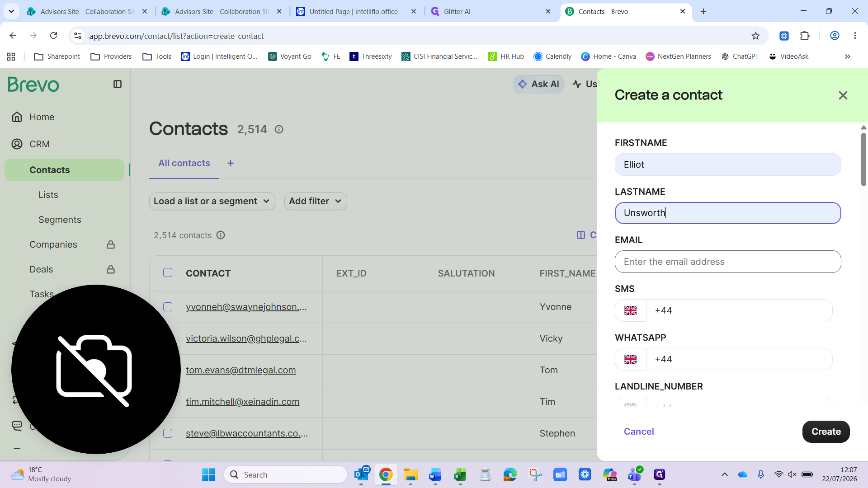The width and height of the screenshot is (868, 488).
Task: Open the ChatGPT bookmark
Action: tap(740, 56)
